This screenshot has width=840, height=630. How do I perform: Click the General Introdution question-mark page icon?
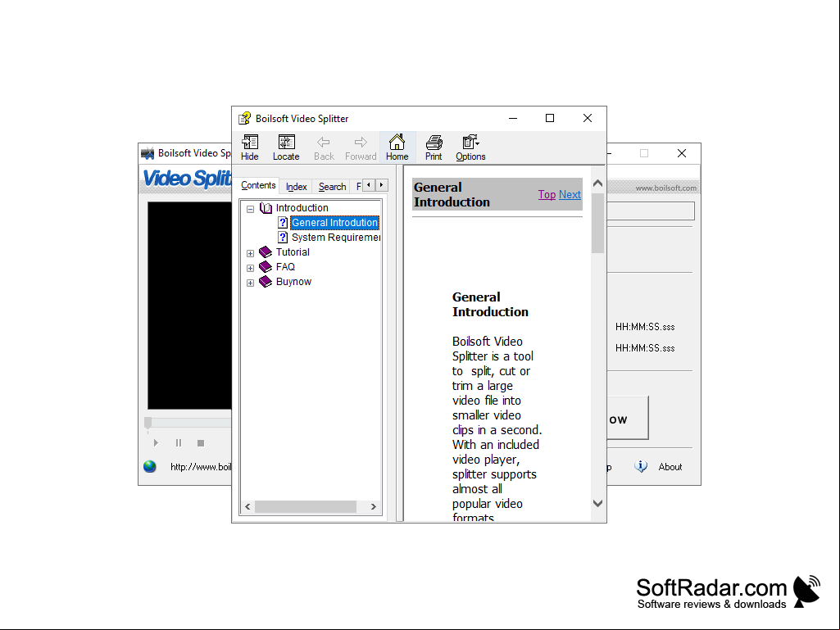pos(283,222)
